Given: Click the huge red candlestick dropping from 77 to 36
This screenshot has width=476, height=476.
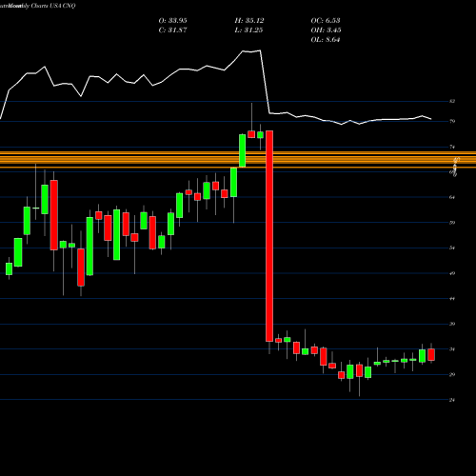Looking at the screenshot, I should 269,236.
